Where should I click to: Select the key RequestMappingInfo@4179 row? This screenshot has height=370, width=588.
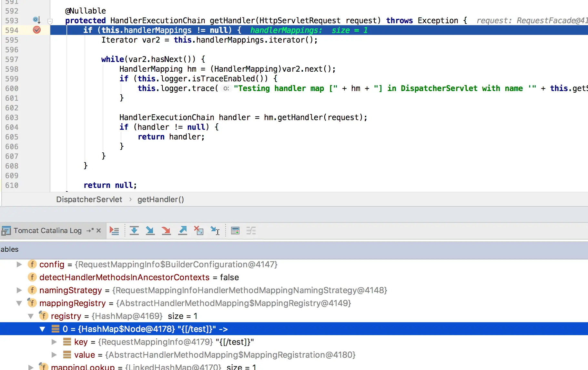coord(294,342)
